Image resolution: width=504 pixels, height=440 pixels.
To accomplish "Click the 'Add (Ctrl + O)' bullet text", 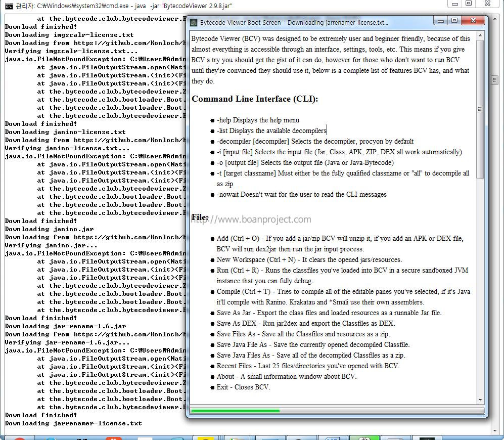I will (340, 244).
